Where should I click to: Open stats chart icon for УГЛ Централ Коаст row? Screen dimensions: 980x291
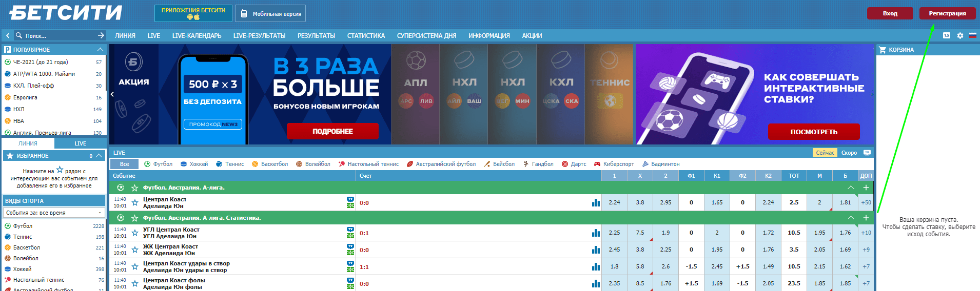[596, 233]
